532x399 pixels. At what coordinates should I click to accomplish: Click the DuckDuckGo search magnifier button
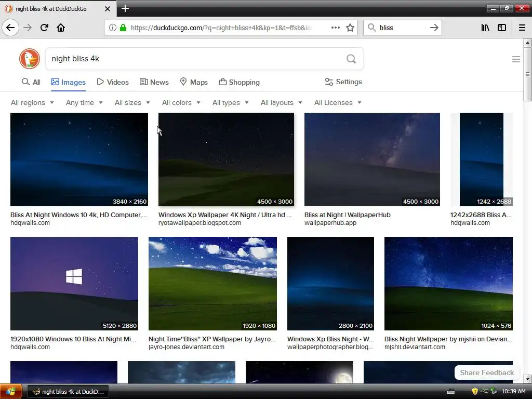351,59
